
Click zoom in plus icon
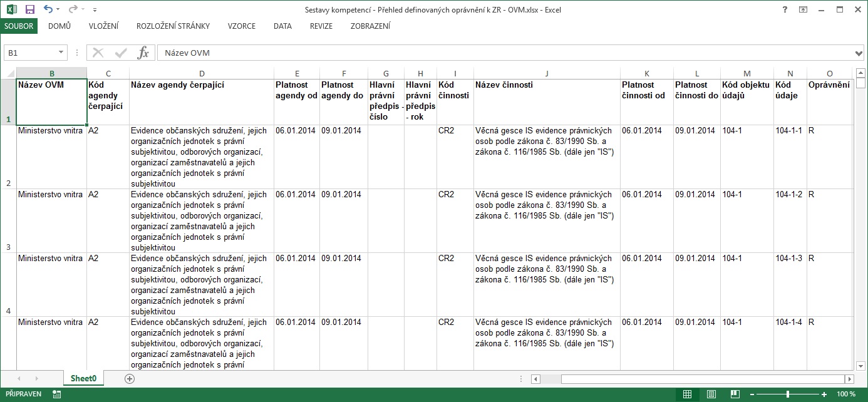pos(825,394)
